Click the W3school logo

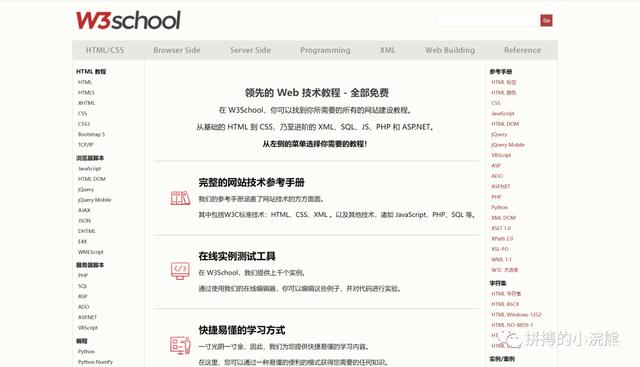click(128, 20)
